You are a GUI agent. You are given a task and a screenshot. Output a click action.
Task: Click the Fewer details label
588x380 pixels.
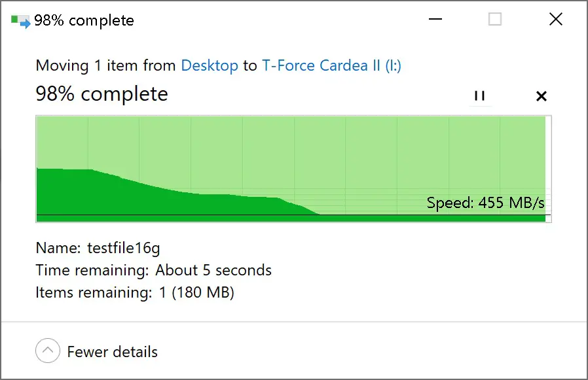pos(112,353)
